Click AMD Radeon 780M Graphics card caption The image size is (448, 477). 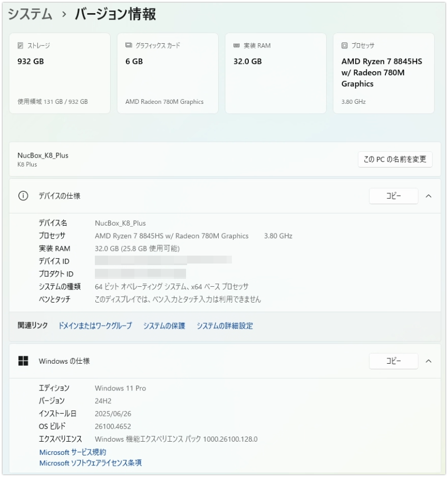tap(164, 102)
